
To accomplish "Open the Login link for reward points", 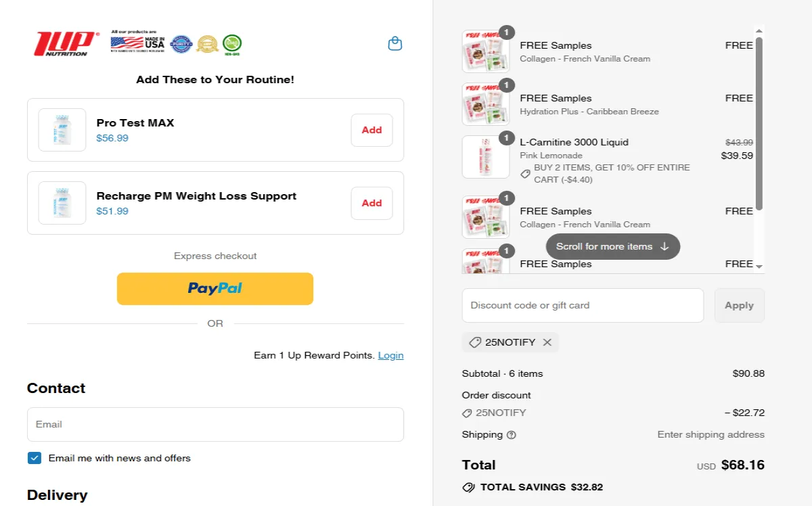I will click(391, 355).
